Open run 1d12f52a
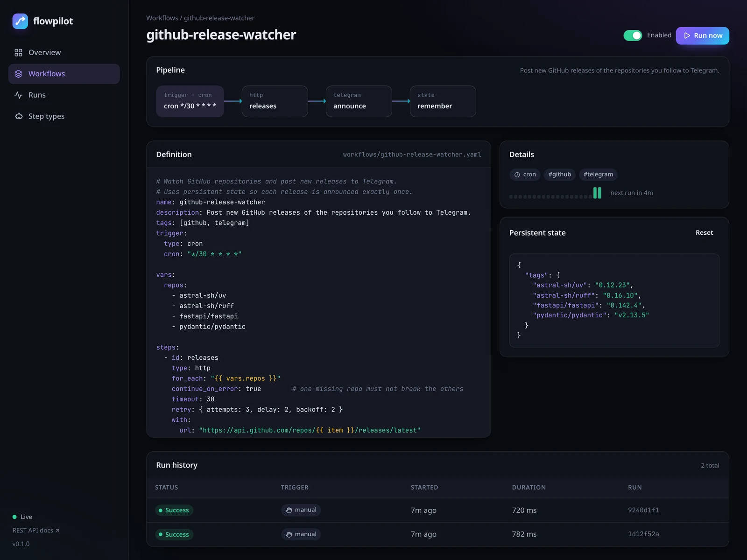The image size is (747, 560). 643,534
